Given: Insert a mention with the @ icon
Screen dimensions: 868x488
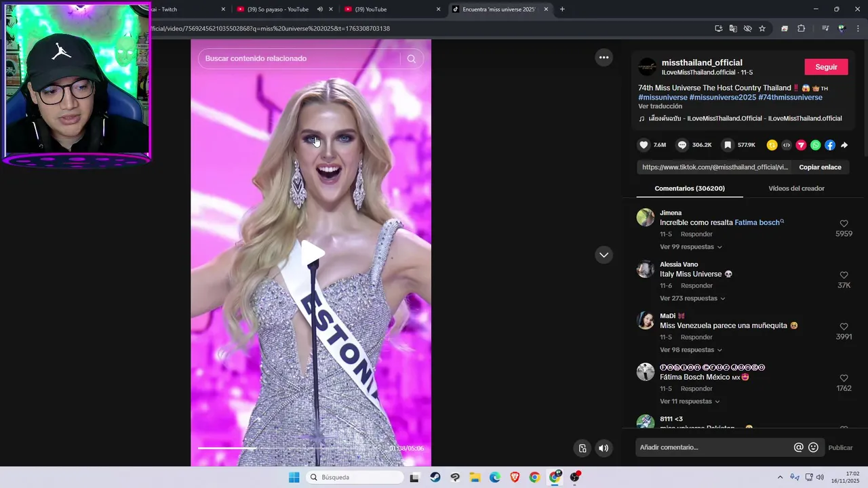Looking at the screenshot, I should point(799,447).
